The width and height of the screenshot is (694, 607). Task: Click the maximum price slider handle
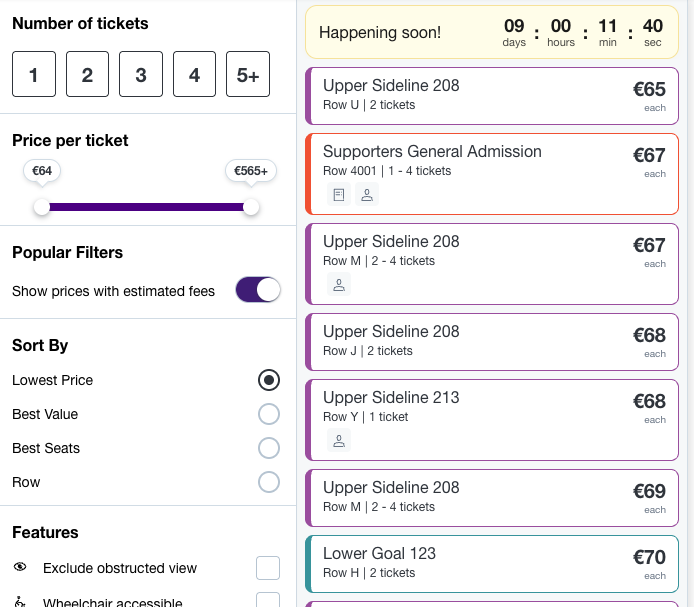pyautogui.click(x=251, y=207)
